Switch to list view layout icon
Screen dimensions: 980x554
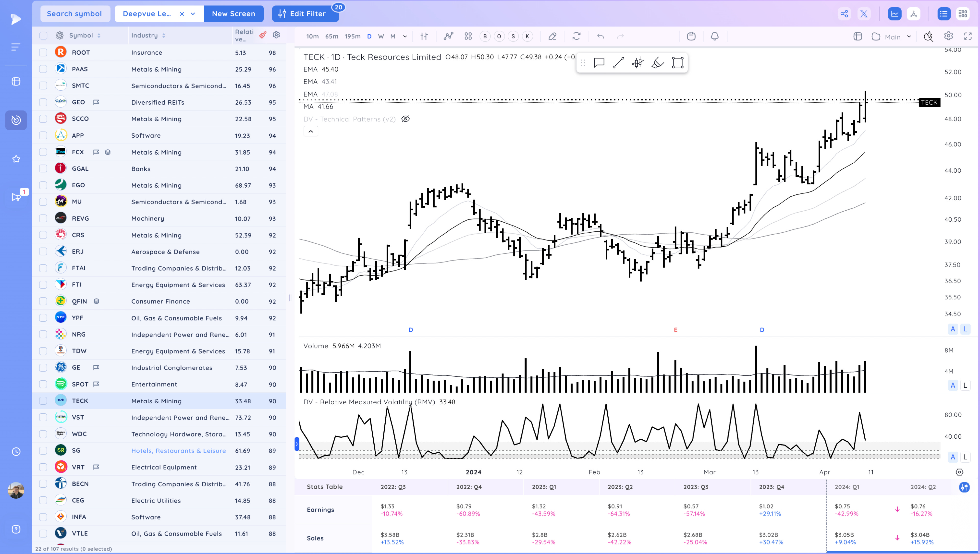(943, 14)
